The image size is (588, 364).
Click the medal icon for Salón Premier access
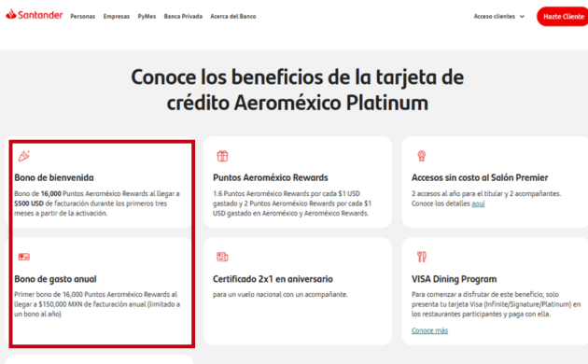pyautogui.click(x=422, y=156)
